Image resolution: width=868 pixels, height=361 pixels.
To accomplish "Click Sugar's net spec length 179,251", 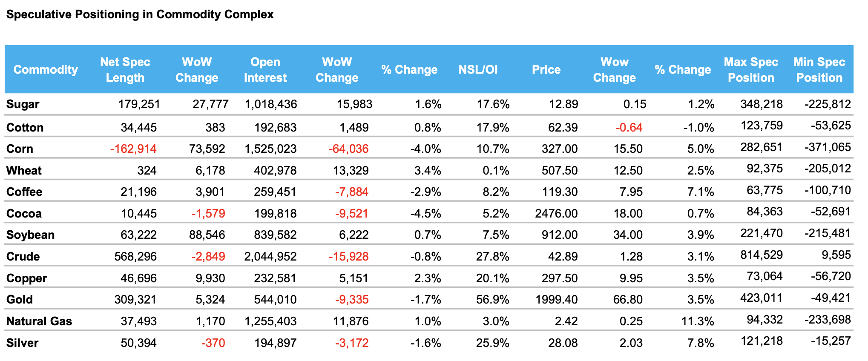I will click(x=139, y=104).
